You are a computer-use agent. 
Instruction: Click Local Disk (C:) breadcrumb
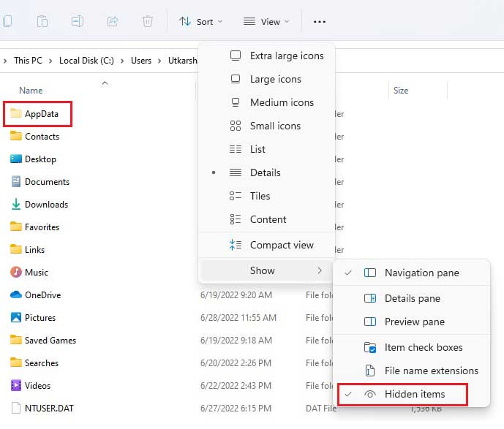point(86,61)
